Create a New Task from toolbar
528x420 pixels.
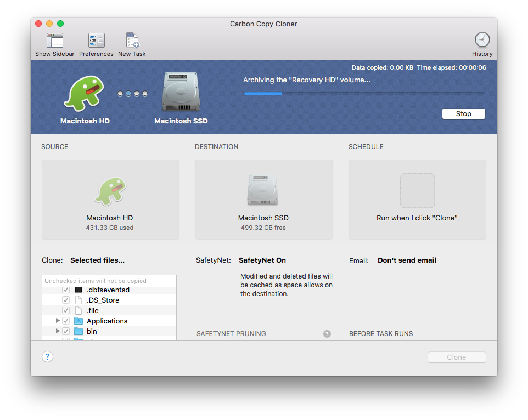pyautogui.click(x=132, y=41)
